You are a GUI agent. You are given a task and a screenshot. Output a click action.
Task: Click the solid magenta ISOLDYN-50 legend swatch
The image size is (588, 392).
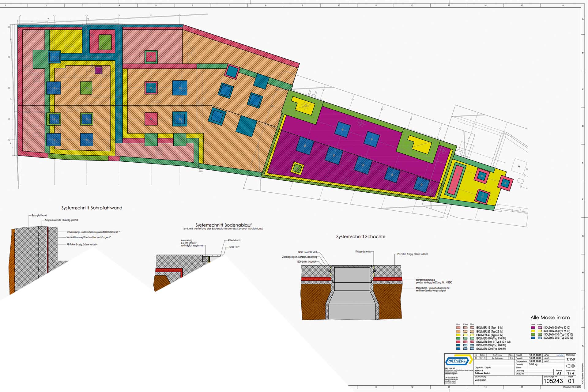tap(533, 327)
